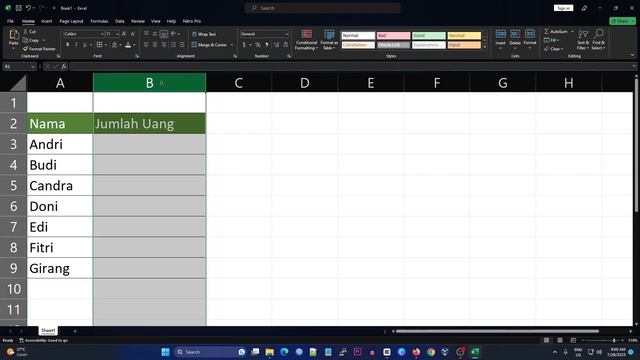Viewport: 640px width, 360px height.
Task: Switch to the Data tab
Action: 120,21
